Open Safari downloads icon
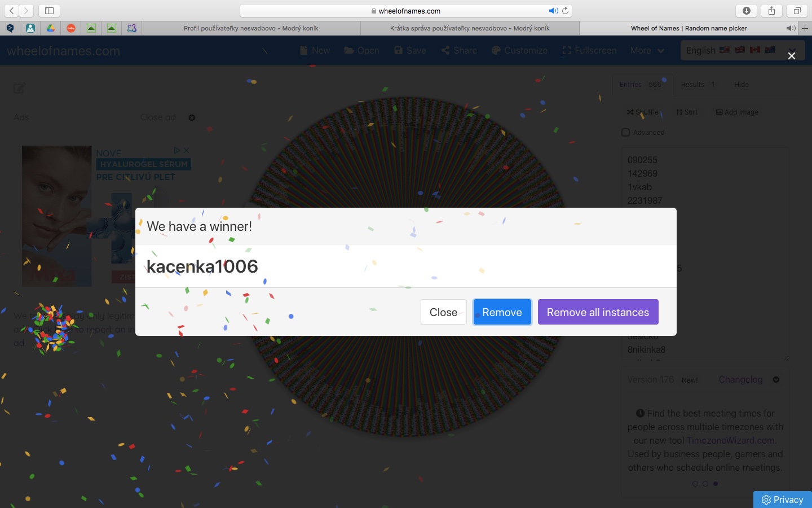Viewport: 812px width, 508px height. click(747, 11)
